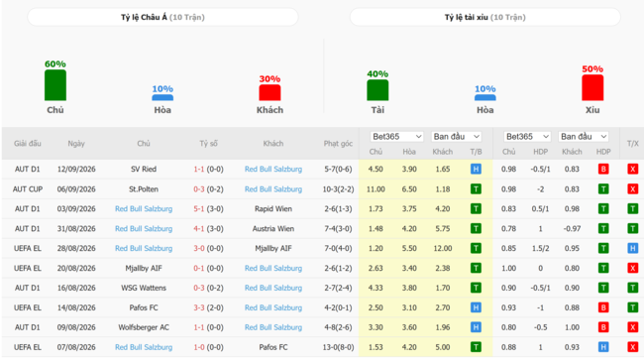Click green T T/X badge in 14/08/2026 row
644x364 pixels.
click(x=633, y=307)
